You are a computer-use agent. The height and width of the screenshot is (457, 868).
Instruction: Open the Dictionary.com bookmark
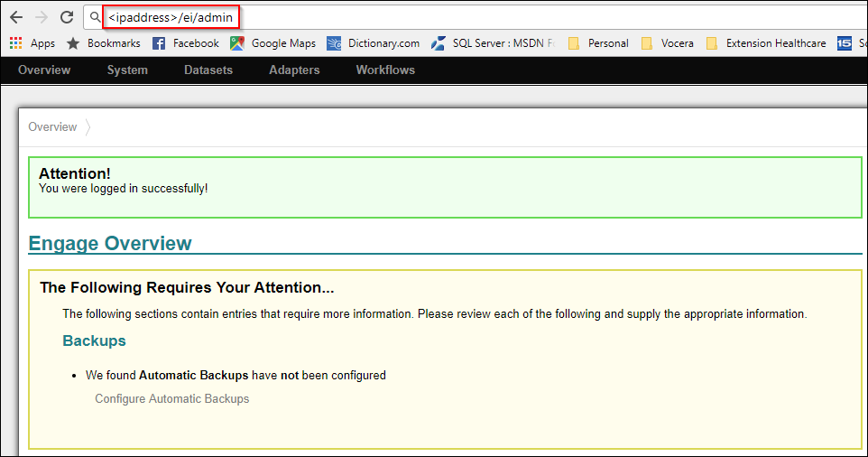374,43
